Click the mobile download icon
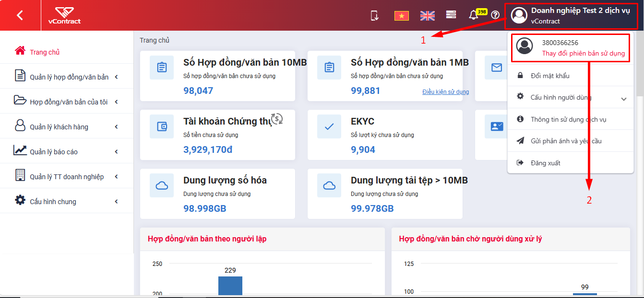644x298 pixels. coord(375,15)
